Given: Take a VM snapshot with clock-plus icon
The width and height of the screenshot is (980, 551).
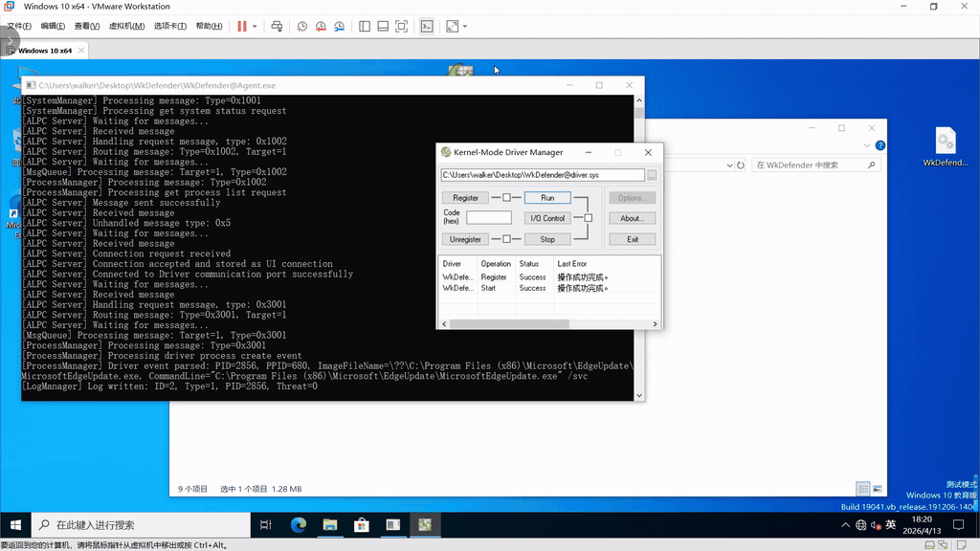Looking at the screenshot, I should coord(301,26).
